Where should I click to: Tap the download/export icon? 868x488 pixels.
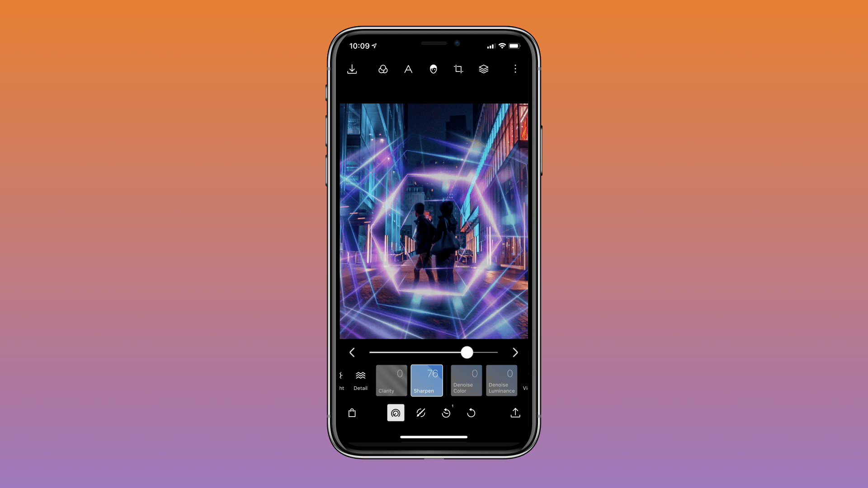pyautogui.click(x=352, y=69)
